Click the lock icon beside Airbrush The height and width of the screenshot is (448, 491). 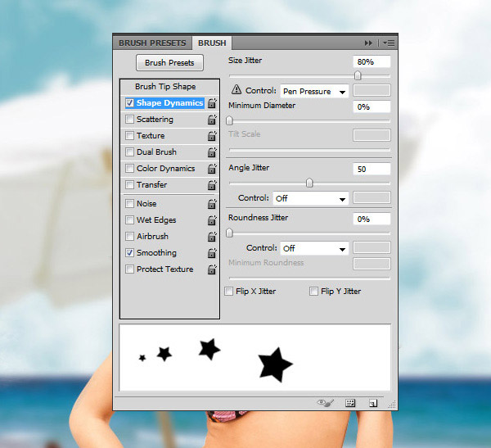coord(212,237)
